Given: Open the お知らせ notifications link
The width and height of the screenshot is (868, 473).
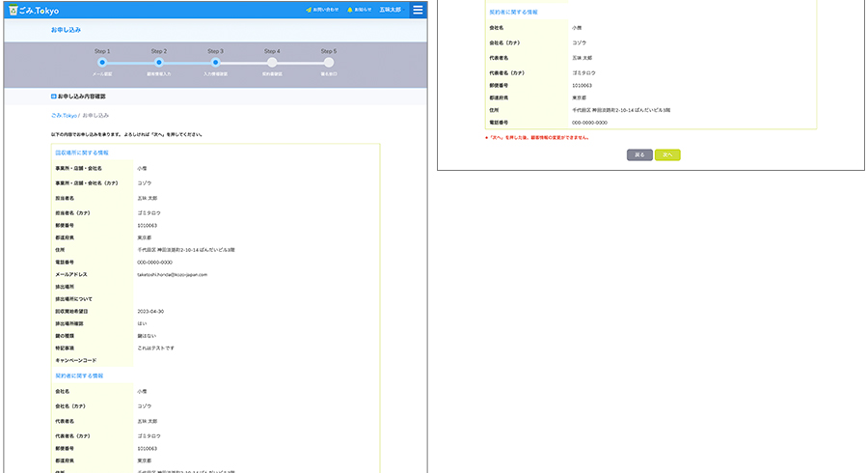Looking at the screenshot, I should click(362, 10).
